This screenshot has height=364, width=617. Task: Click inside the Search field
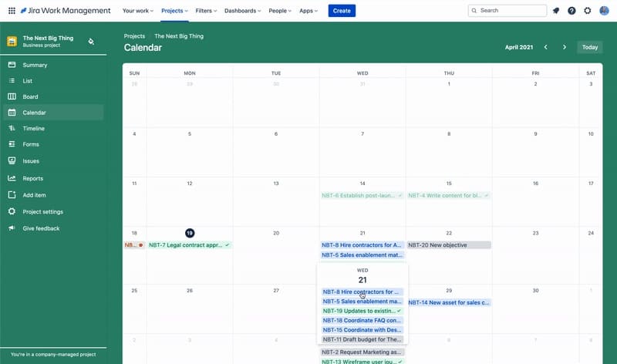[507, 11]
